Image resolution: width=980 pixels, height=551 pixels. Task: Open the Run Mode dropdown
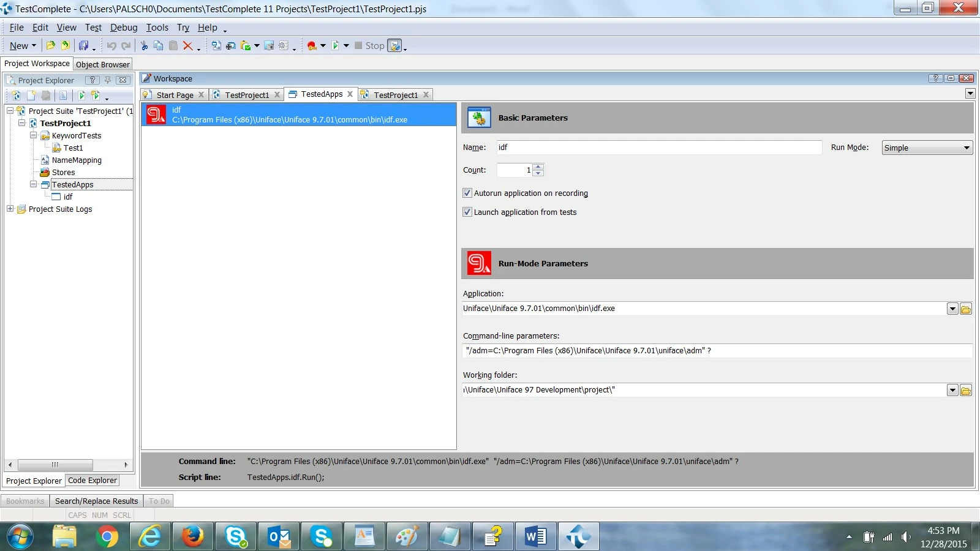pyautogui.click(x=927, y=148)
